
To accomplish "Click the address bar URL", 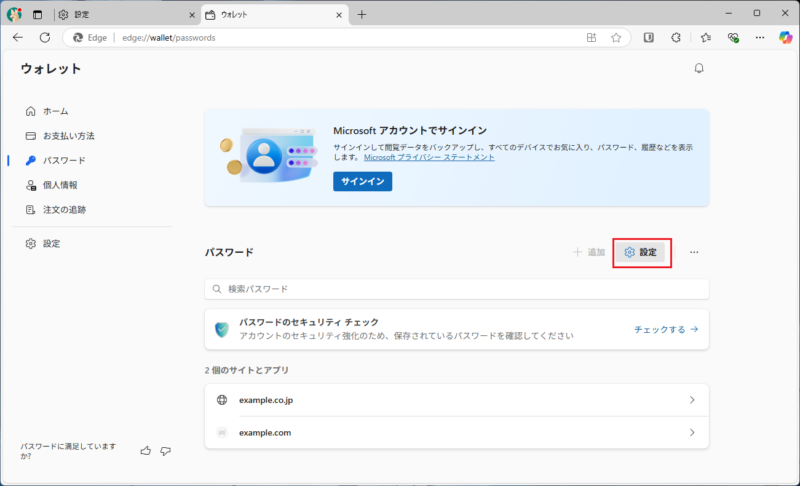I will [x=169, y=38].
